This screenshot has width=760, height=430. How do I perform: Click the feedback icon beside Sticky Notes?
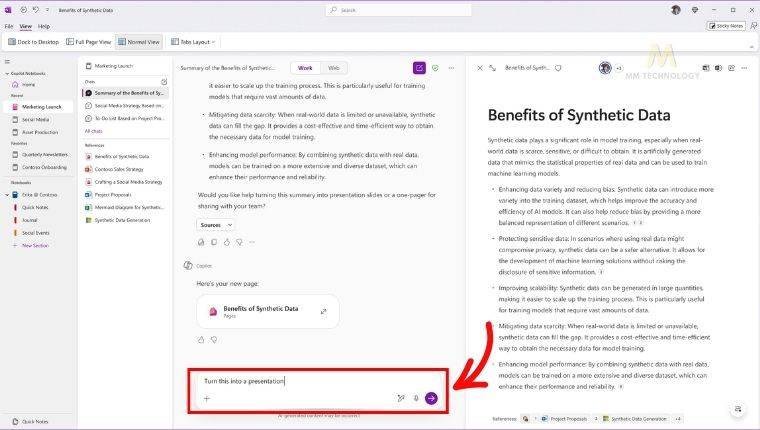pos(754,26)
